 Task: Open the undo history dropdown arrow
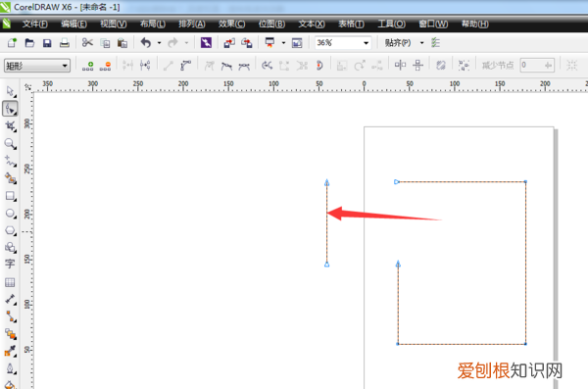pos(160,43)
